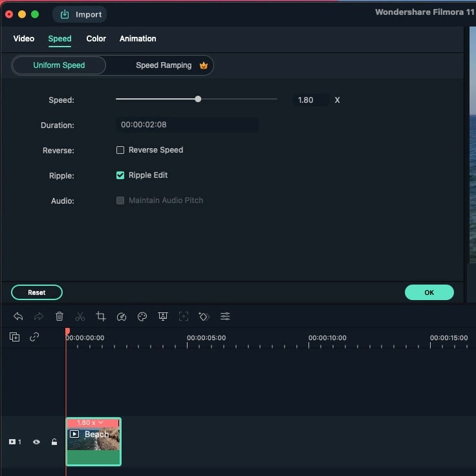The image size is (476, 476).
Task: Click the green audio strip of Beach clip
Action: [93, 457]
